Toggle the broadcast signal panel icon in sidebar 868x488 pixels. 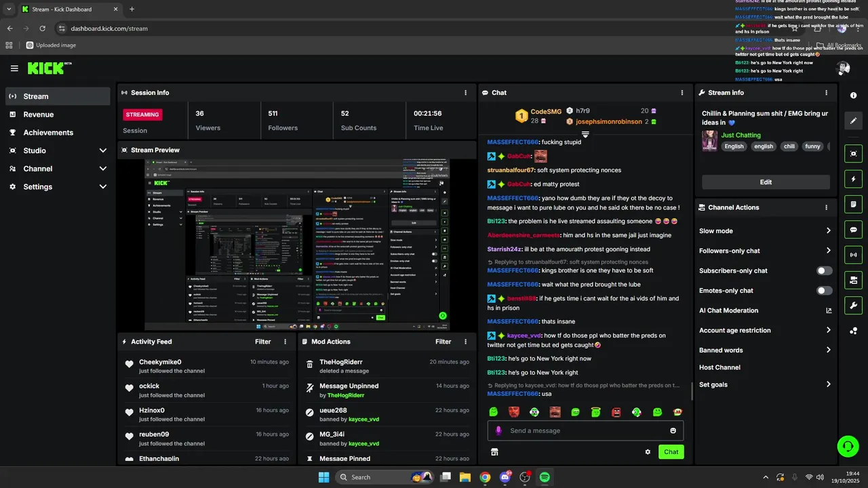tap(854, 255)
